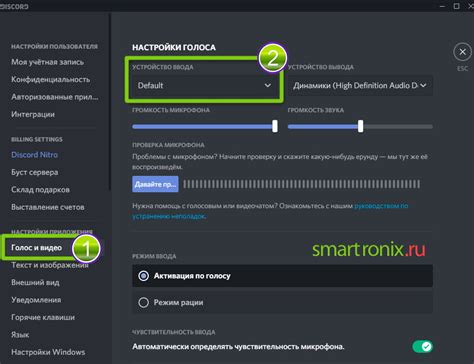474x364 pixels.
Task: Open the Default input device dropdown
Action: tap(204, 86)
